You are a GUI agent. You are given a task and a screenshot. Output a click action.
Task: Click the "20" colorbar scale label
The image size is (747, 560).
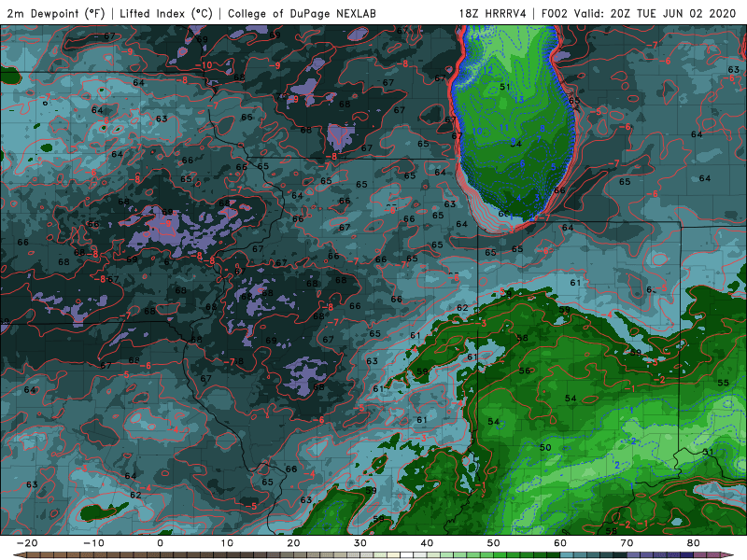pyautogui.click(x=293, y=543)
